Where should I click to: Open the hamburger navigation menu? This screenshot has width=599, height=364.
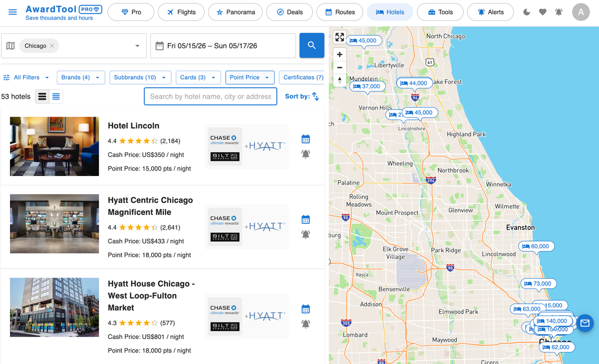[x=12, y=12]
